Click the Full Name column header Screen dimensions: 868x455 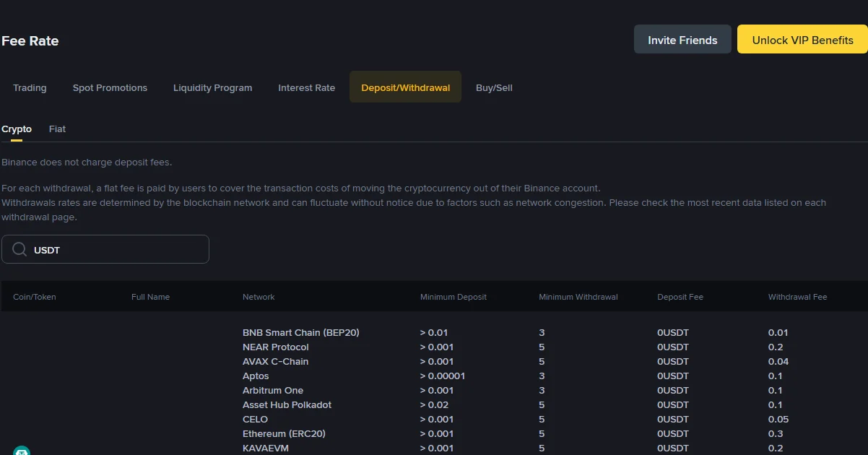pyautogui.click(x=150, y=297)
